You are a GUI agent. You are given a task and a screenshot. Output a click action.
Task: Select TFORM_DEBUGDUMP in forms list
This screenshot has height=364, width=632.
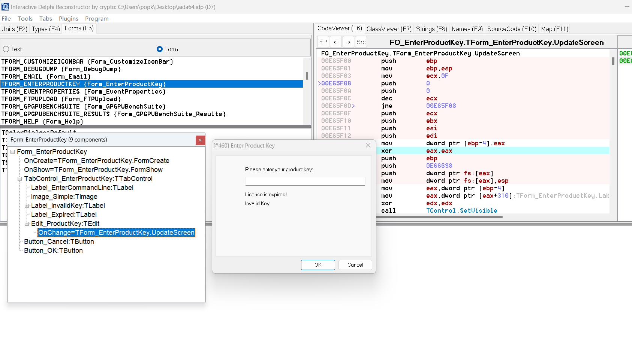tap(151, 69)
